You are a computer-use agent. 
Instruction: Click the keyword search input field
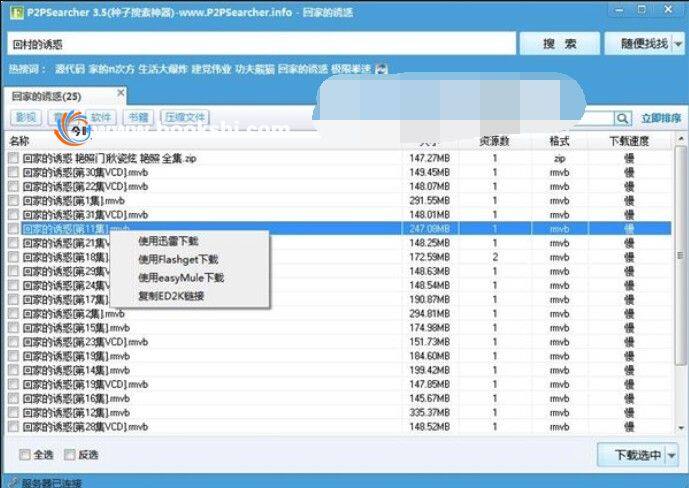[x=261, y=43]
